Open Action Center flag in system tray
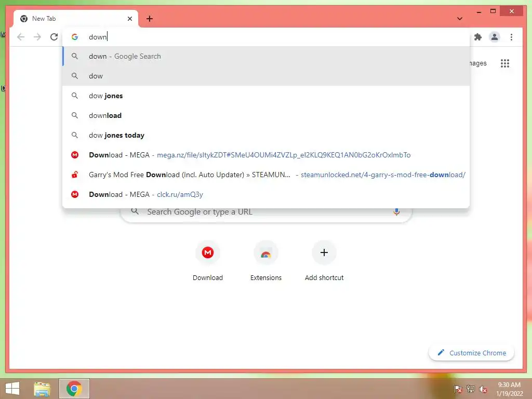 pos(458,389)
